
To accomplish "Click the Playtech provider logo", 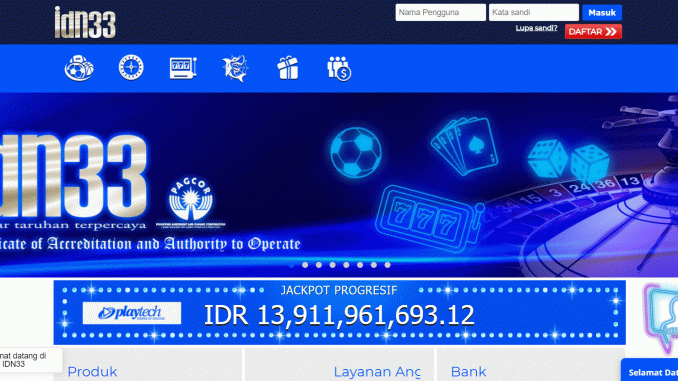I will coord(132,313).
